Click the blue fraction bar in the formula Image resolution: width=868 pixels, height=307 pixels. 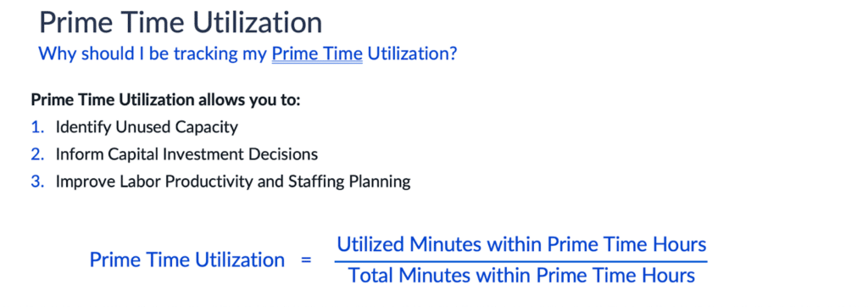click(x=521, y=260)
